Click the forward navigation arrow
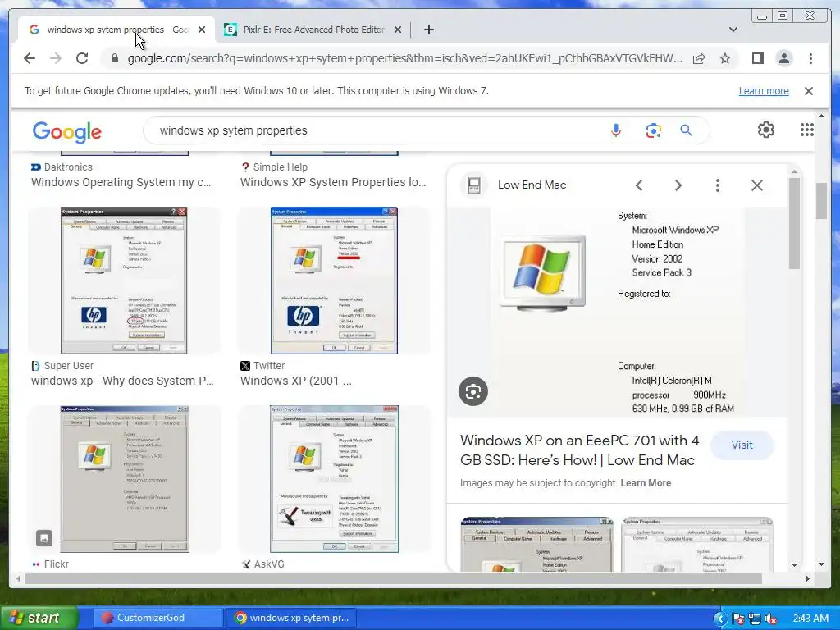Screen dimensions: 840x630 click(56, 58)
